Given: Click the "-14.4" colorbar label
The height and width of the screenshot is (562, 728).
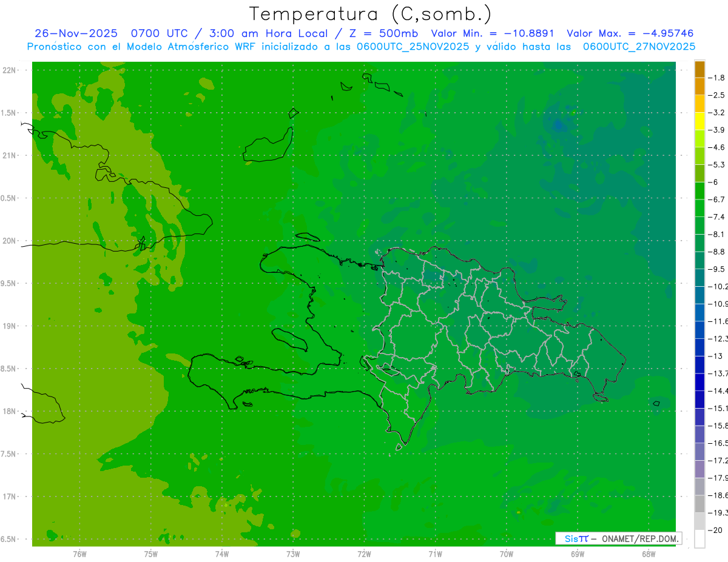Looking at the screenshot, I should (x=718, y=390).
